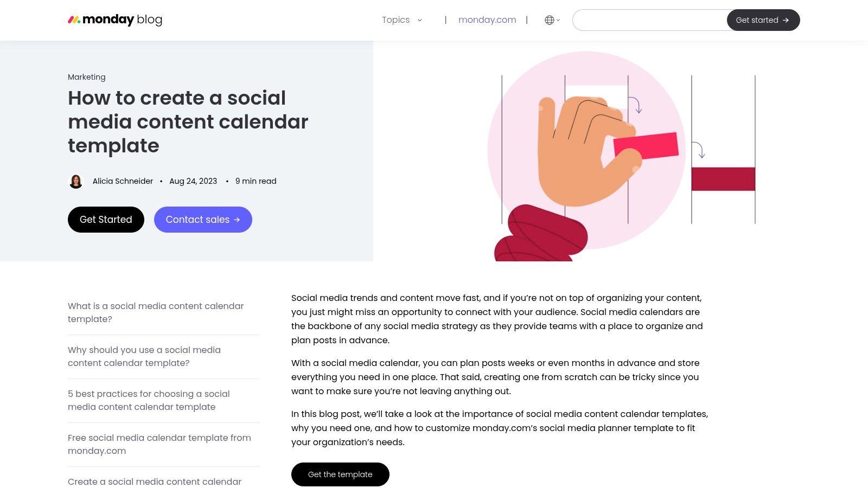
Task: Navigate to monday.com from the header
Action: tap(487, 20)
